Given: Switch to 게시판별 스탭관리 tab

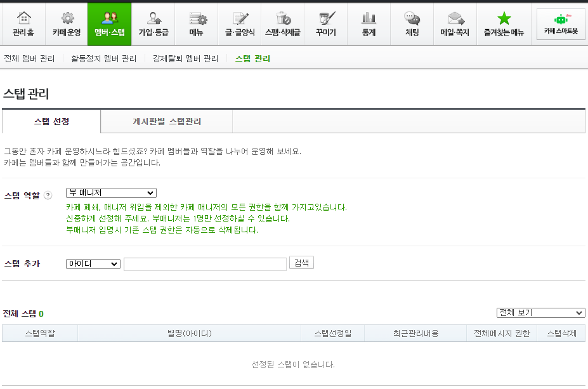Looking at the screenshot, I should pyautogui.click(x=166, y=122).
